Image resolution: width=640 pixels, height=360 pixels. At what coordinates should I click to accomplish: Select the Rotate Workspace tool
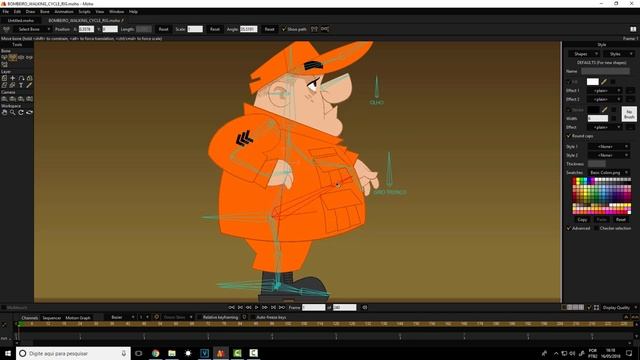(x=21, y=112)
